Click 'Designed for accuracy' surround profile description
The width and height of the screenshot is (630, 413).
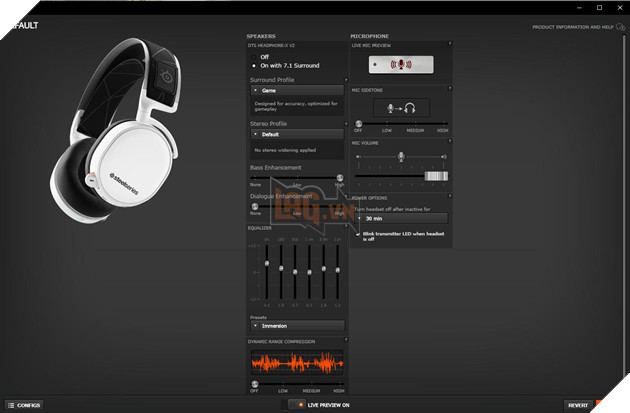296,106
